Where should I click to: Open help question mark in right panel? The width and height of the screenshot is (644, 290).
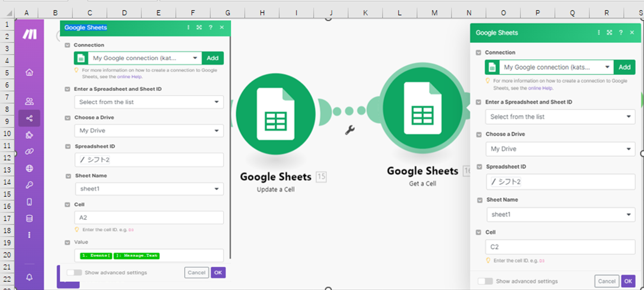(621, 32)
